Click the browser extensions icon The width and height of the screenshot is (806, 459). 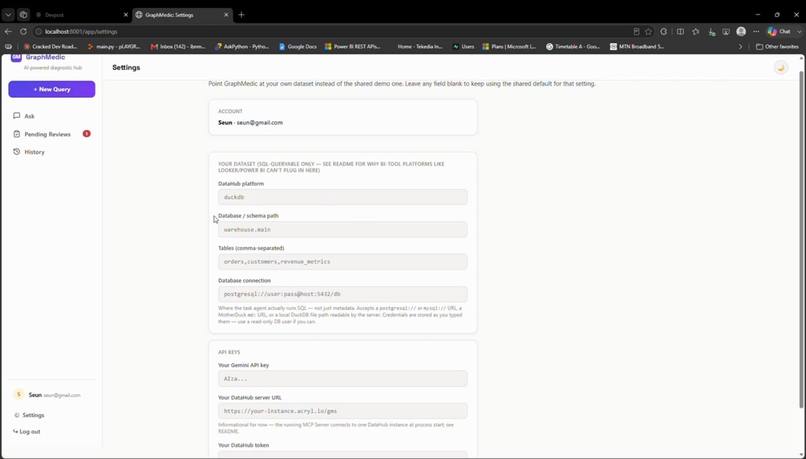click(664, 31)
